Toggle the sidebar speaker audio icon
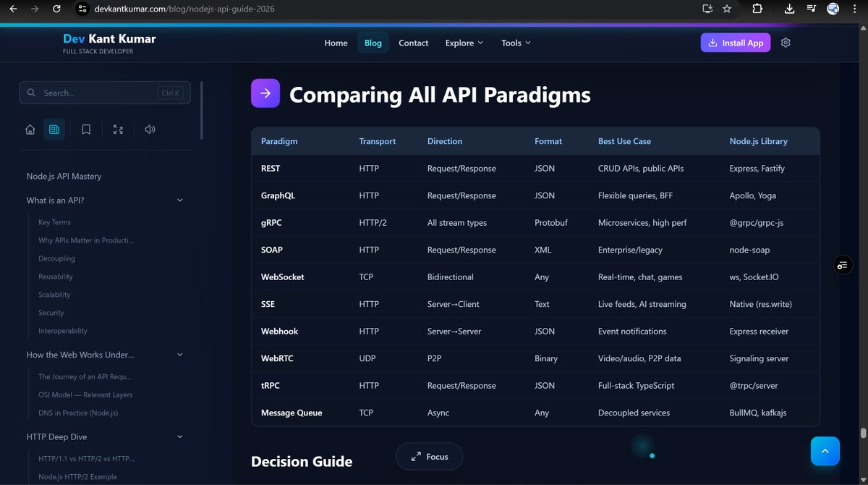This screenshot has width=868, height=485. click(150, 130)
